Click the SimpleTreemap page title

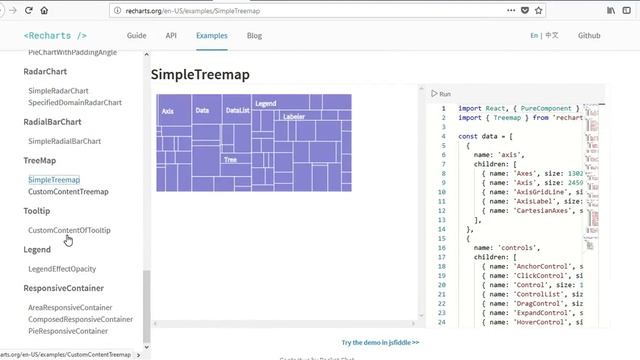pyautogui.click(x=200, y=75)
